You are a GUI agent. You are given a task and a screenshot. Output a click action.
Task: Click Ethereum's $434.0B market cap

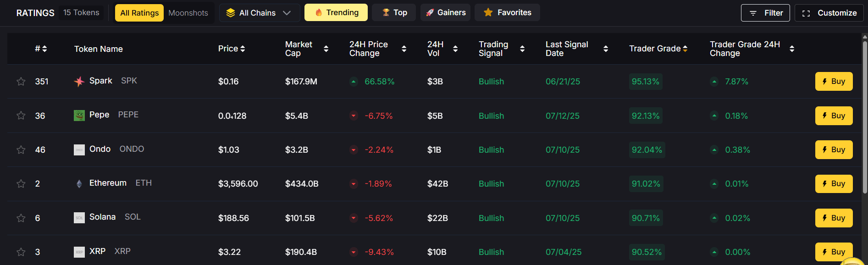[302, 184]
